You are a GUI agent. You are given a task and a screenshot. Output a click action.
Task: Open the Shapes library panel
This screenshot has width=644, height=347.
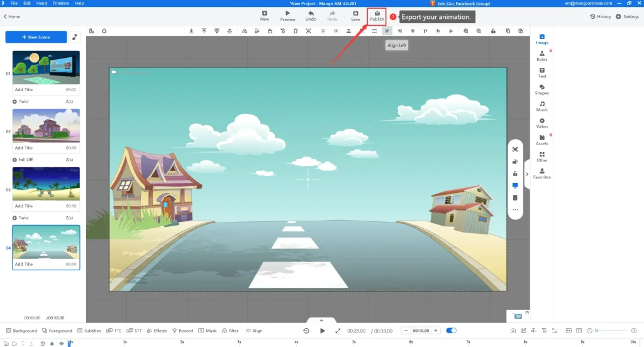(541, 89)
